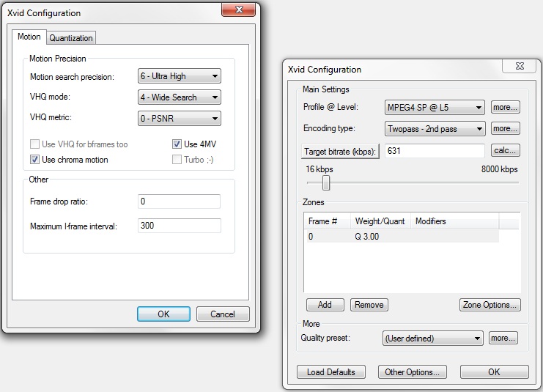This screenshot has width=543, height=392.
Task: Click the Weight/Quant column header
Action: [380, 221]
